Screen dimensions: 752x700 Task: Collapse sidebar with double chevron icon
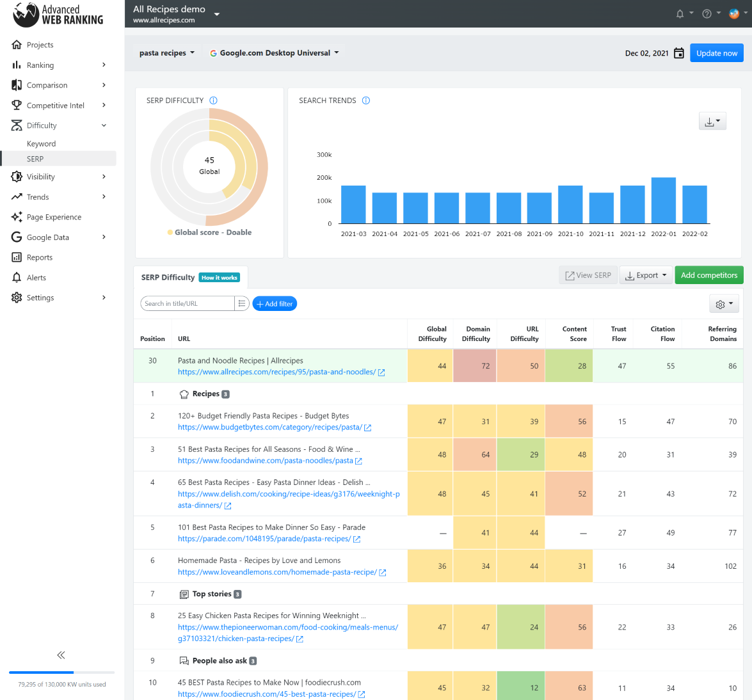point(61,655)
